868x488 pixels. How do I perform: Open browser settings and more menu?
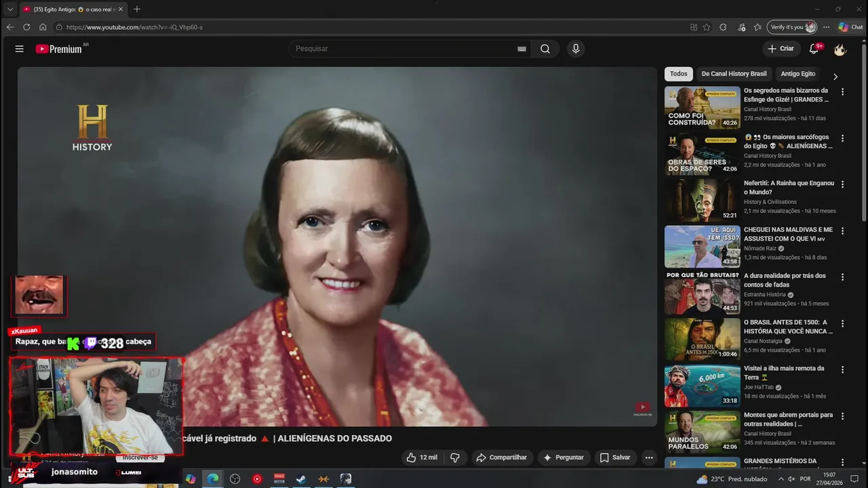point(826,27)
